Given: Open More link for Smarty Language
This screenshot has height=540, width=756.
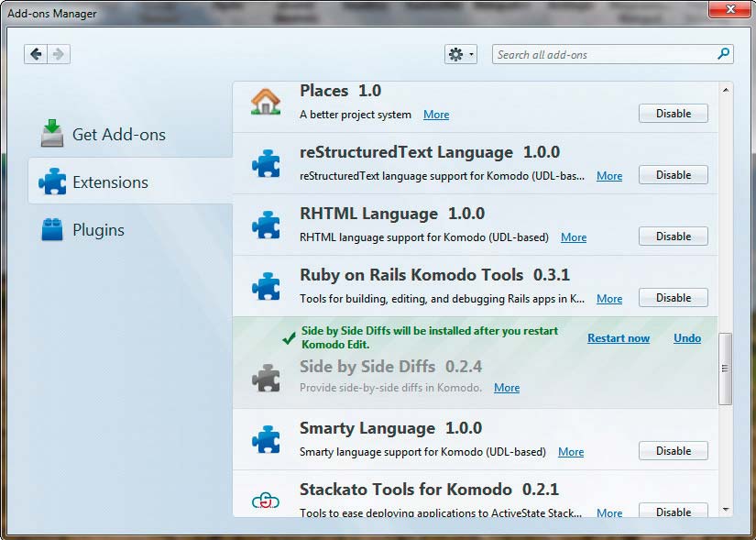Looking at the screenshot, I should click(x=571, y=452).
